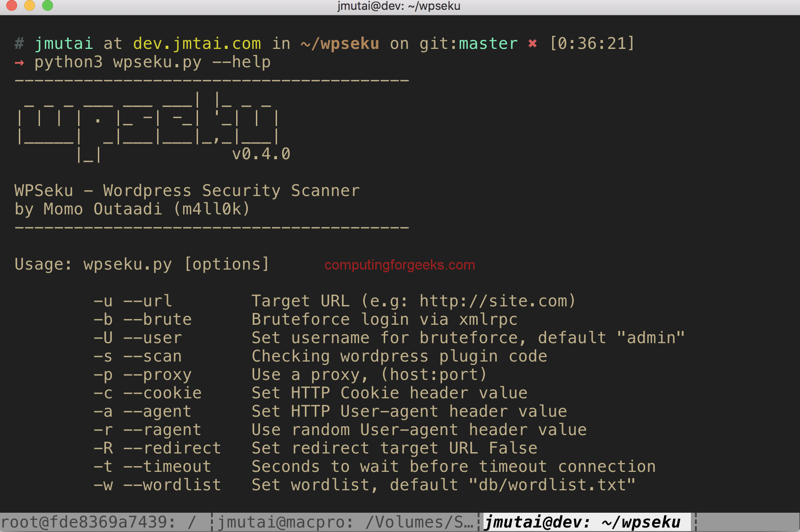Click the red git dirty indicator
Screen dimensions: 800x532
(532, 43)
